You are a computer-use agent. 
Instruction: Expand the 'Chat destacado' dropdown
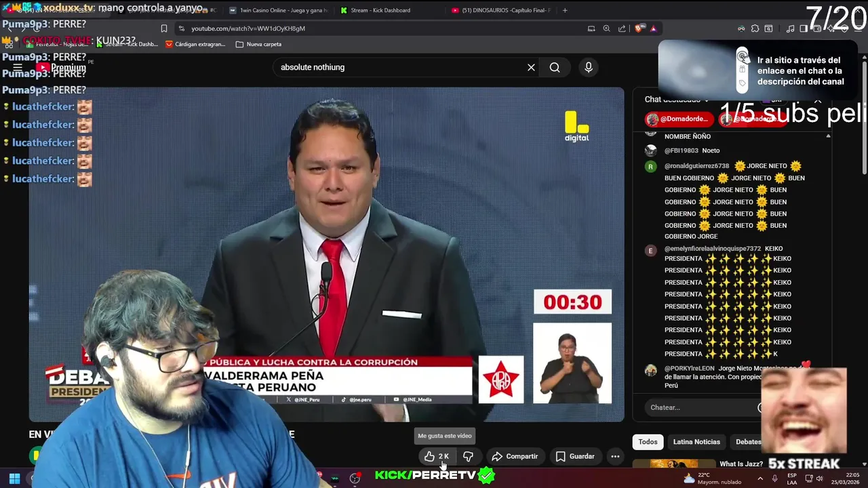[677, 100]
